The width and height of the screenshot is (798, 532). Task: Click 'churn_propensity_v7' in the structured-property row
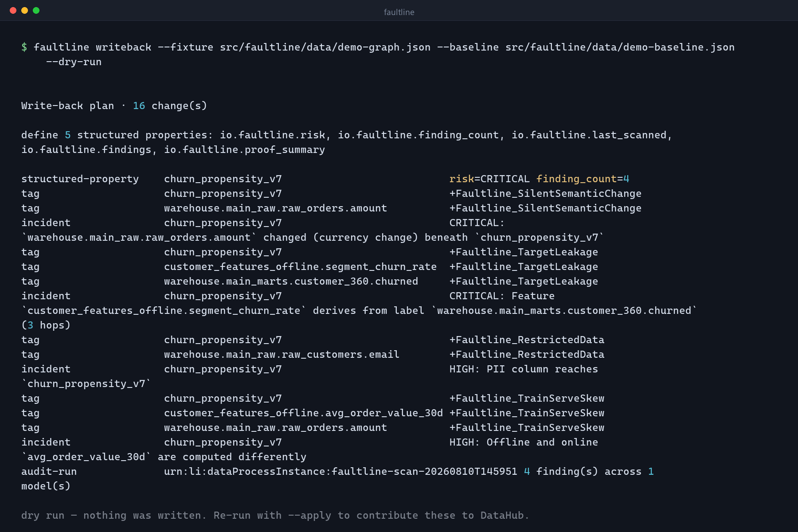[223, 179]
